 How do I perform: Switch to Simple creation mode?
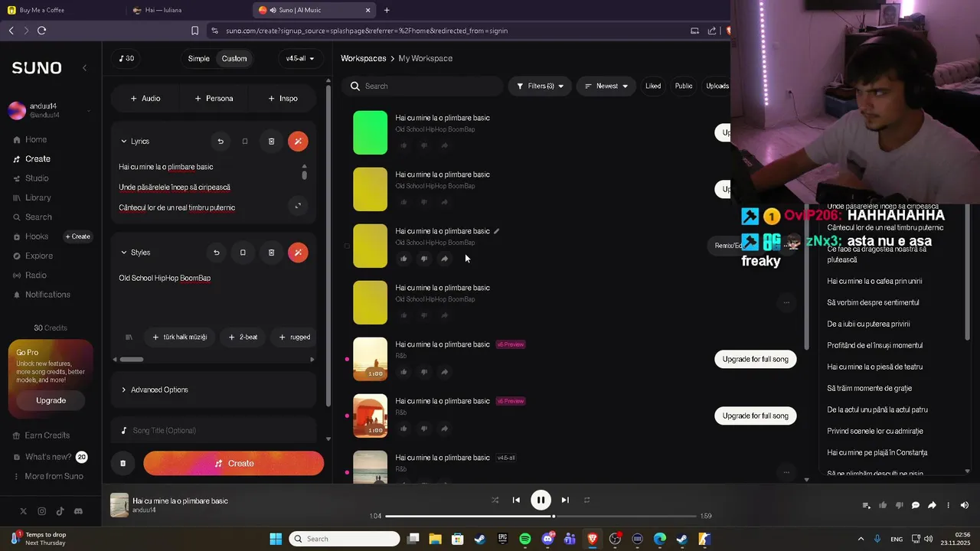pyautogui.click(x=199, y=59)
